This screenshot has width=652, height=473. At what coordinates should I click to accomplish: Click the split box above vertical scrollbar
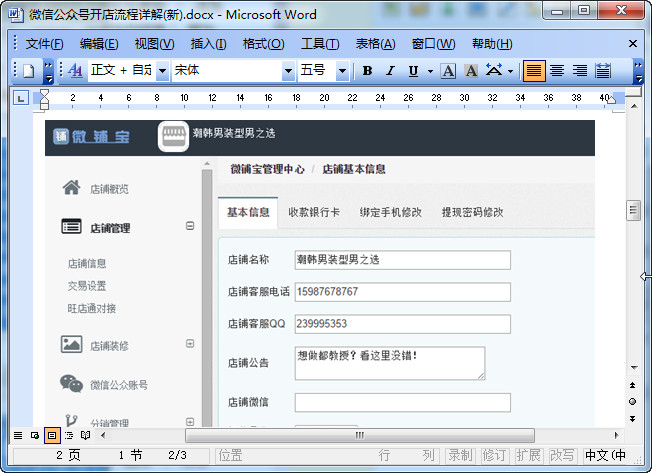pos(633,91)
